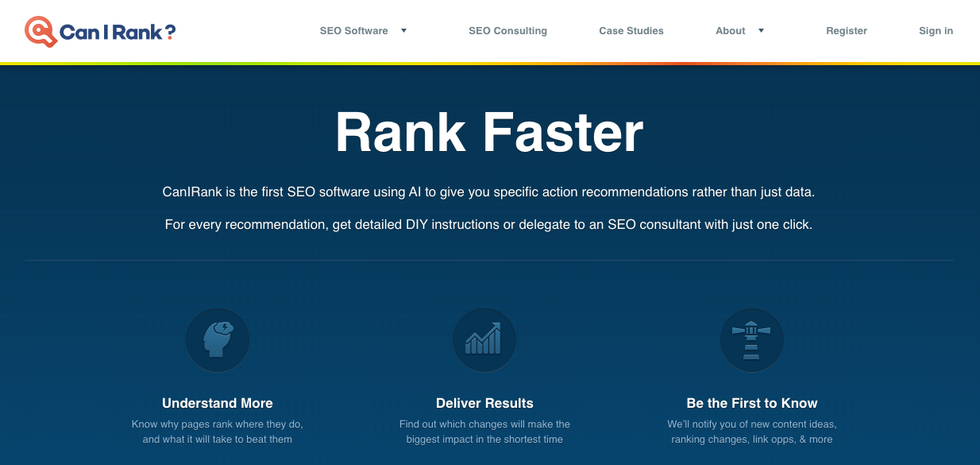
Task: Open the Case Studies page from the navbar
Action: (x=631, y=31)
